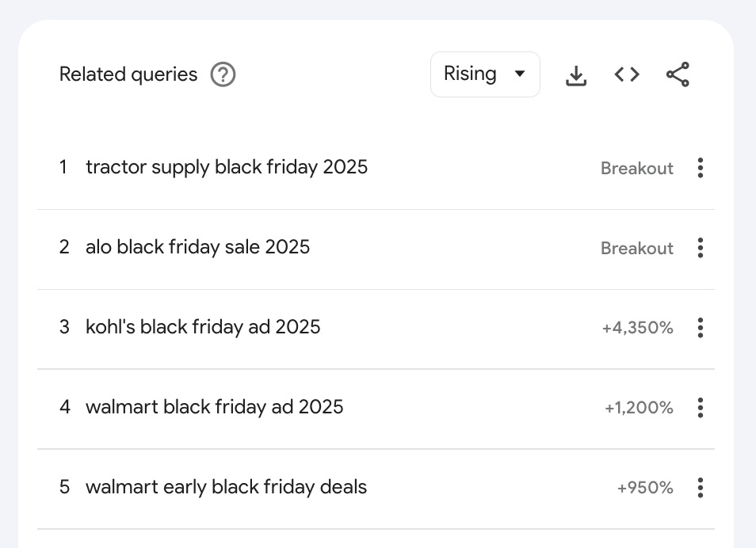Click the Related queries heading
The height and width of the screenshot is (548, 756).
pyautogui.click(x=128, y=74)
